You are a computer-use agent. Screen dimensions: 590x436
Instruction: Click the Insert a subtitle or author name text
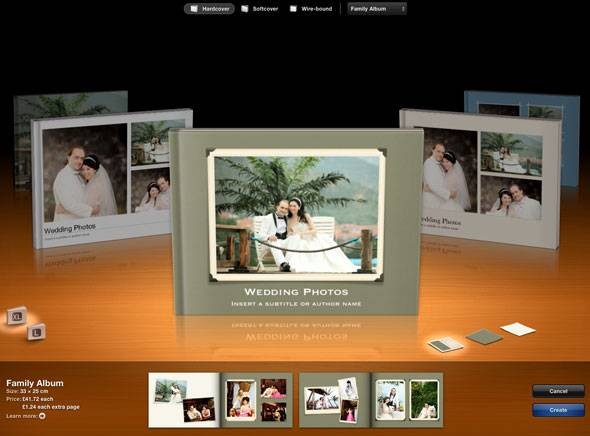tap(296, 304)
